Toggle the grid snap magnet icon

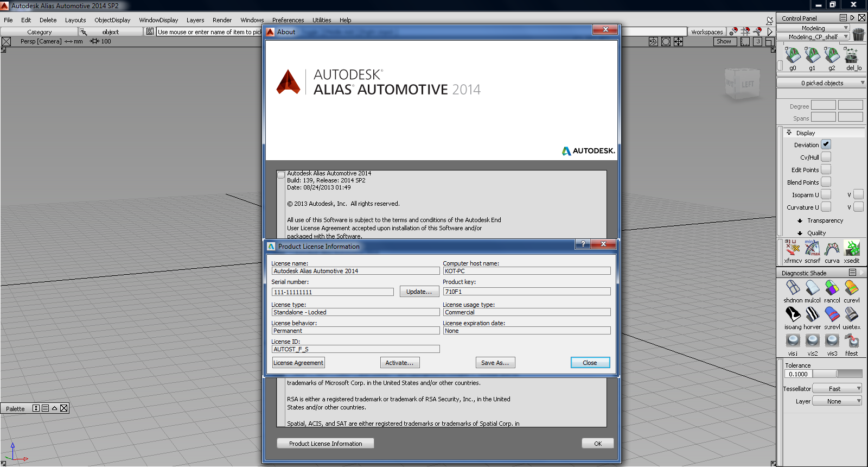745,31
